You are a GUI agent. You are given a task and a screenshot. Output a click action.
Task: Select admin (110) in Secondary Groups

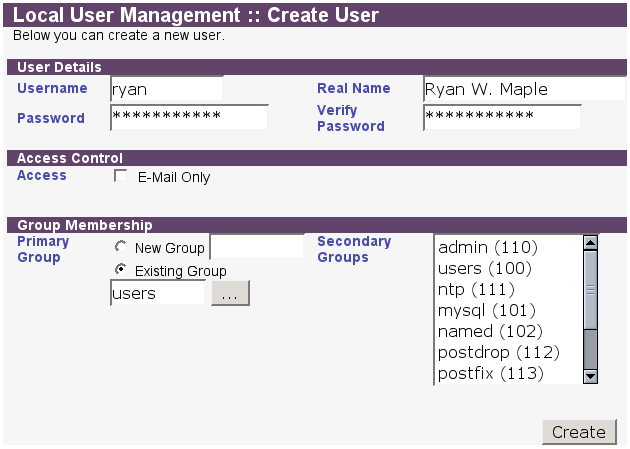tap(488, 247)
